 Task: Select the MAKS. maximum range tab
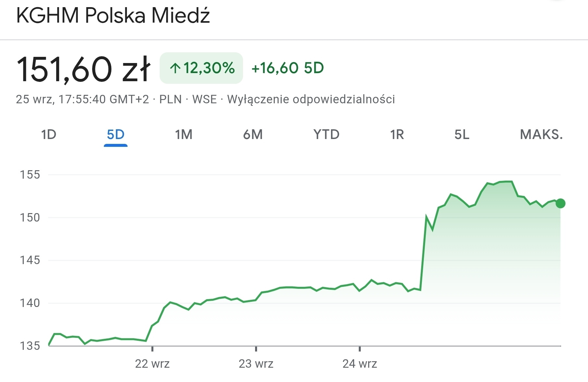[x=541, y=134]
